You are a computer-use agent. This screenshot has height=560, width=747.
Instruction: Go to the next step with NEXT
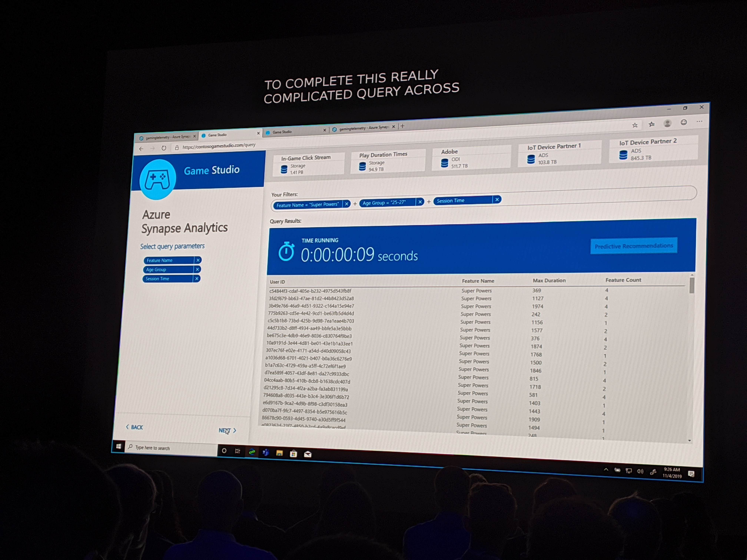tap(227, 430)
